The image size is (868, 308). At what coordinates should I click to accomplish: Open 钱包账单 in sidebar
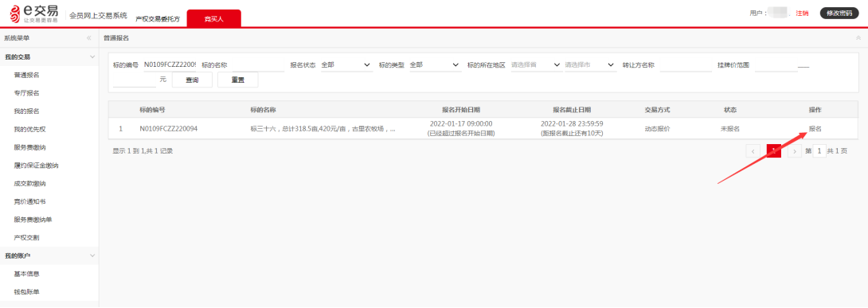26,292
